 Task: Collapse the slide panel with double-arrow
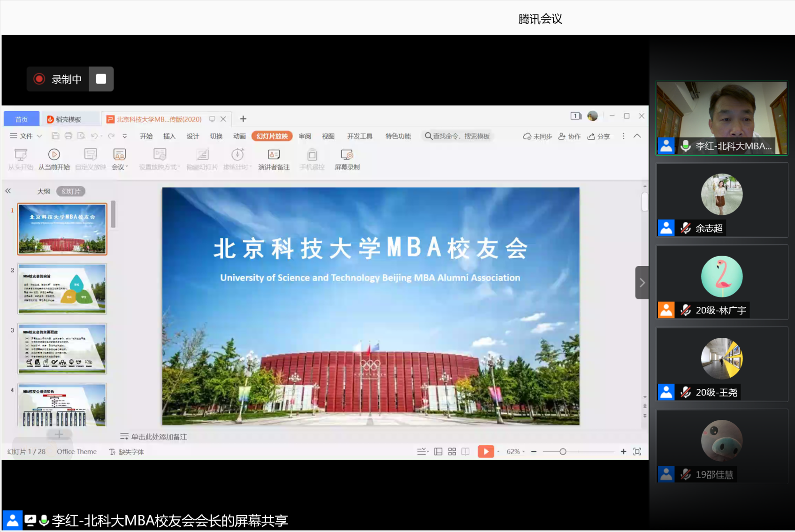pos(8,191)
